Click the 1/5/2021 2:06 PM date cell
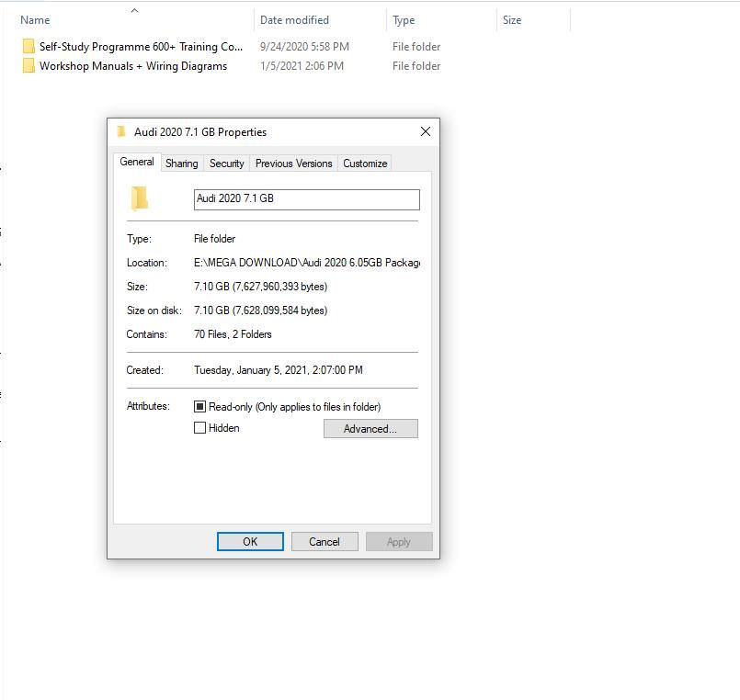Image resolution: width=740 pixels, height=700 pixels. click(302, 65)
